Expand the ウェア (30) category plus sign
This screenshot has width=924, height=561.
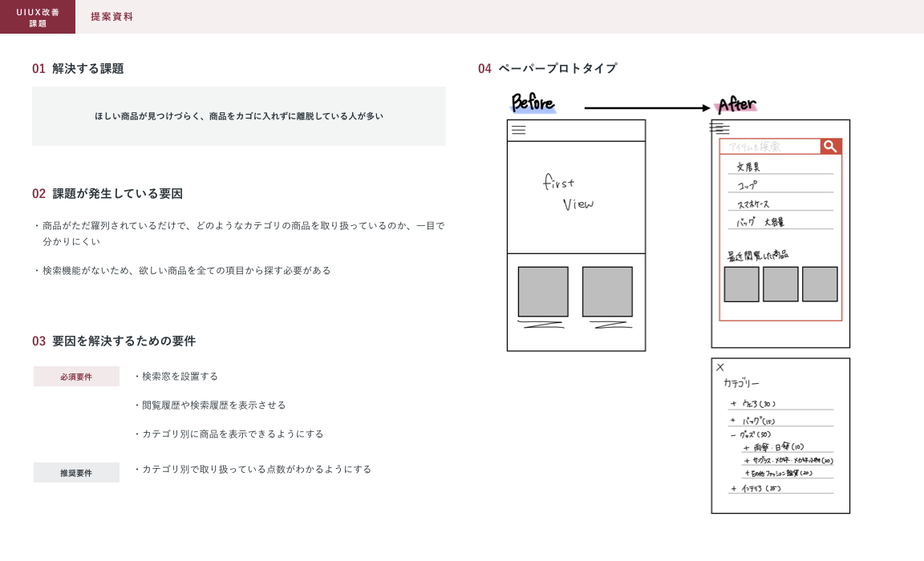coord(733,404)
